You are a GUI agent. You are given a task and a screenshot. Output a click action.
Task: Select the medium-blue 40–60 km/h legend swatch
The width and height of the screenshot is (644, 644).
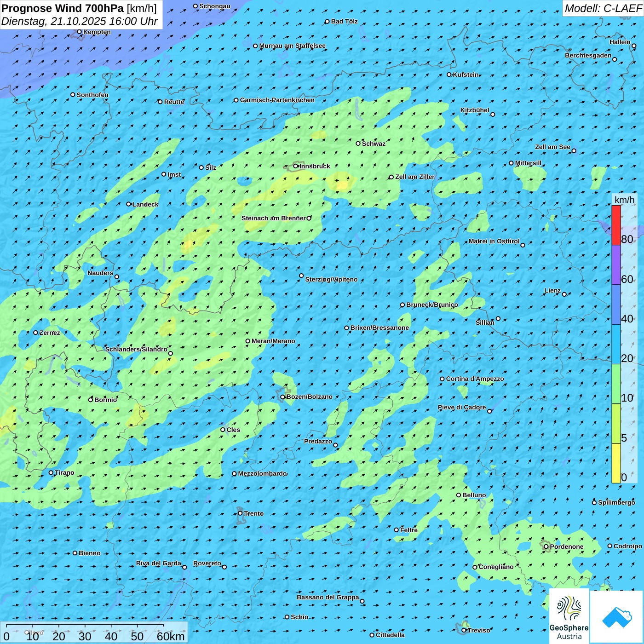click(x=616, y=305)
